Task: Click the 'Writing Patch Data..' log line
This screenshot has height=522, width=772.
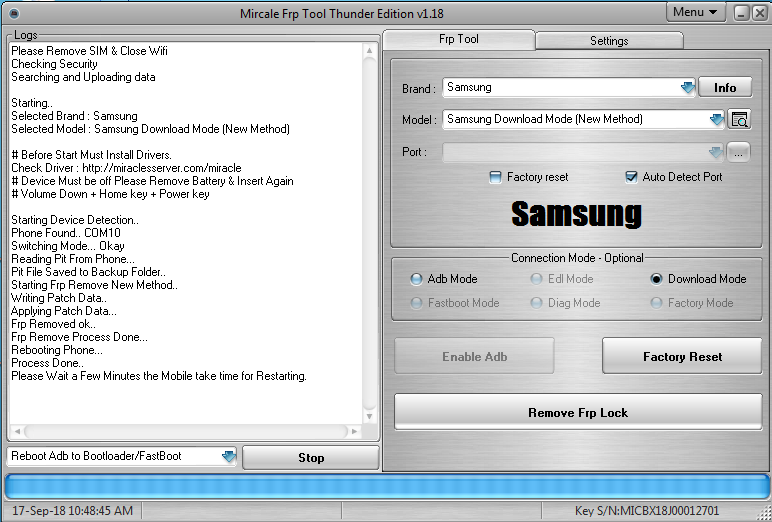Action: coord(59,298)
